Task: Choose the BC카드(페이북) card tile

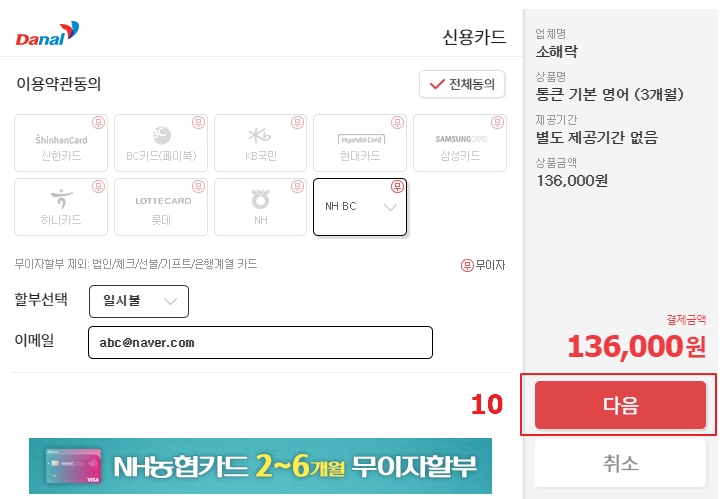Action: point(161,143)
